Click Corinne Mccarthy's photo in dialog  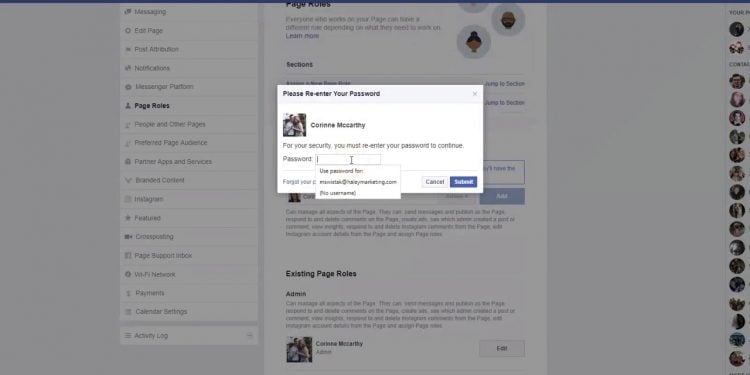pos(294,125)
